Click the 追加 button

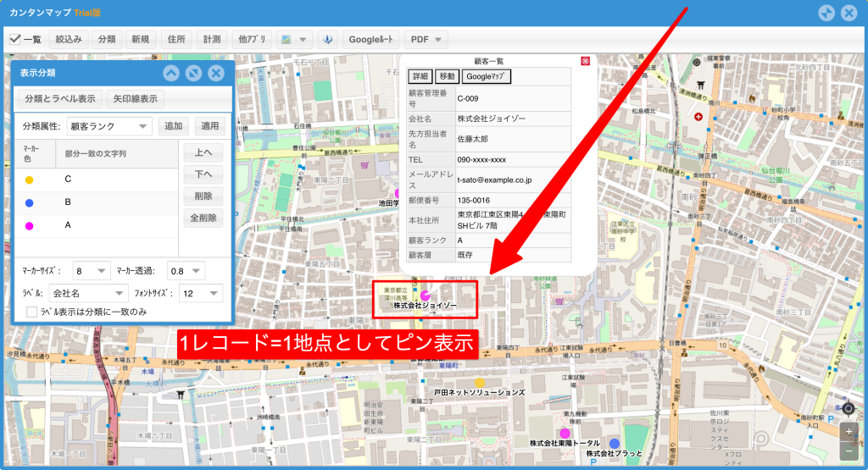coord(173,126)
